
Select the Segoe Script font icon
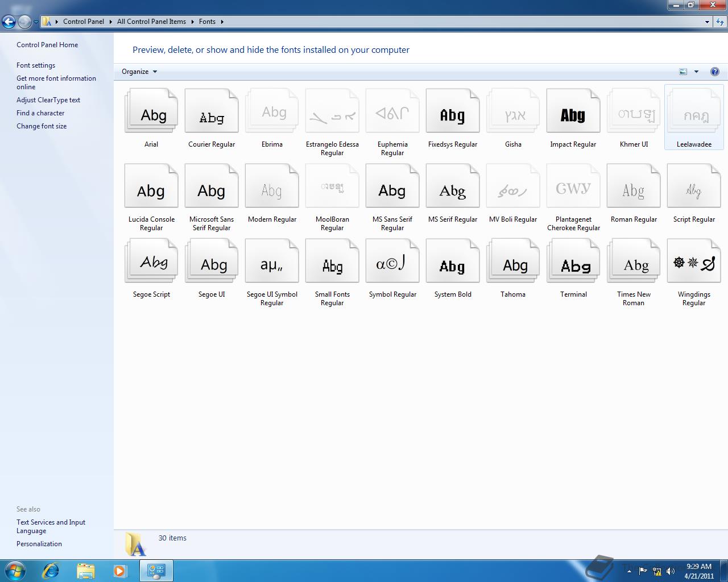pyautogui.click(x=151, y=261)
